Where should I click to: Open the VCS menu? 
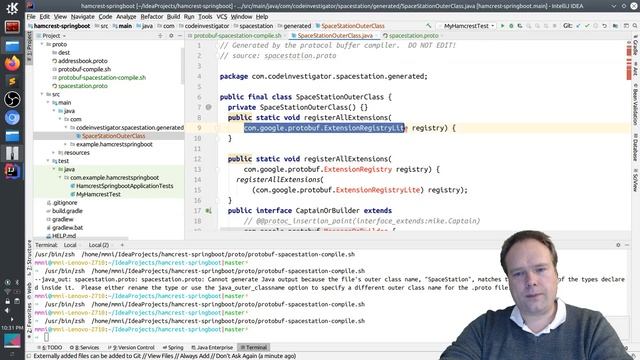(x=222, y=17)
